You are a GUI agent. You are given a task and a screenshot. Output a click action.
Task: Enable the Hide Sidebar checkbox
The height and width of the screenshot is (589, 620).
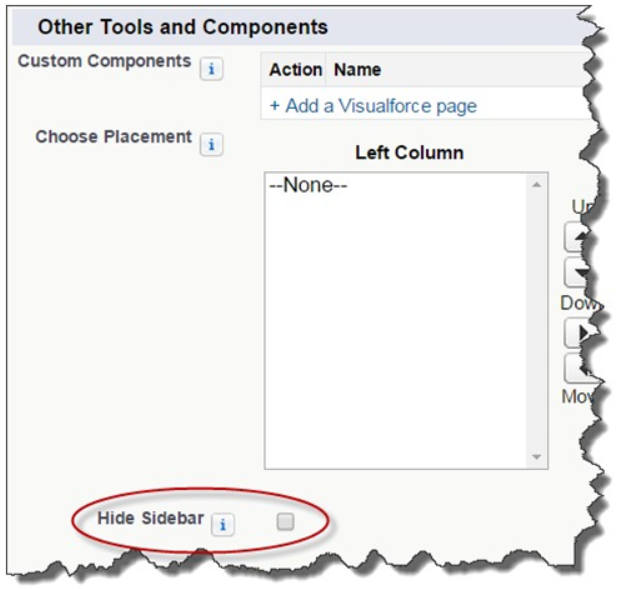coord(285,521)
